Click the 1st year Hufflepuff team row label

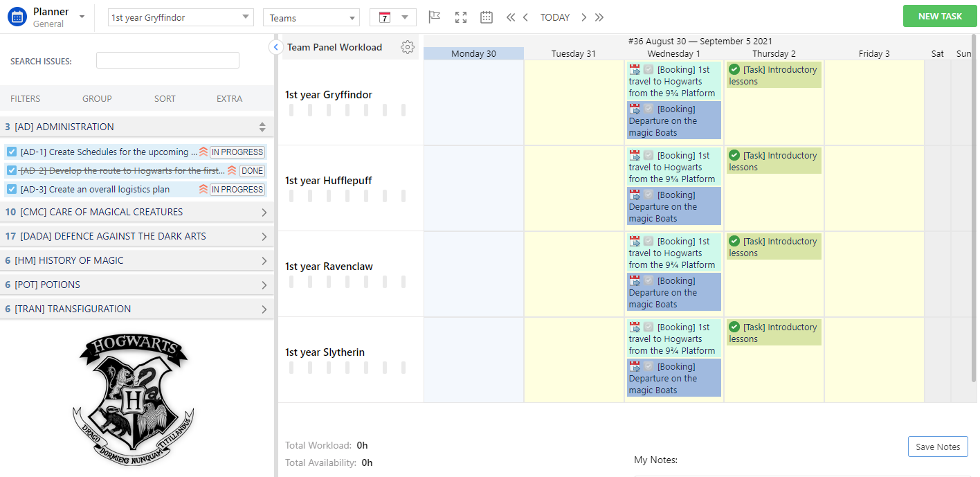coord(329,181)
